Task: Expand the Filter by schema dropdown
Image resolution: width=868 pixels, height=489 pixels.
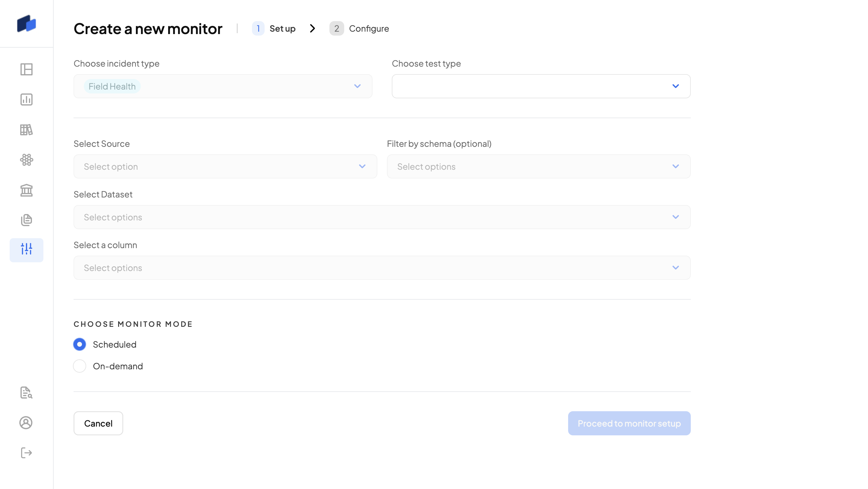Action: (x=539, y=166)
